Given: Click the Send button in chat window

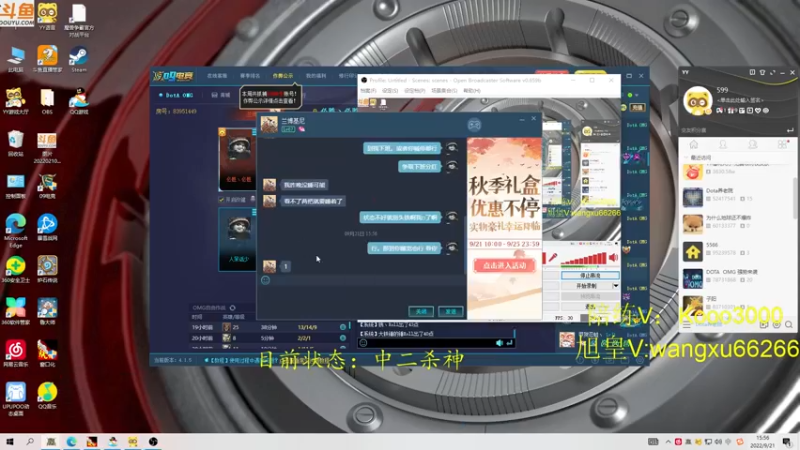Looking at the screenshot, I should tap(451, 311).
